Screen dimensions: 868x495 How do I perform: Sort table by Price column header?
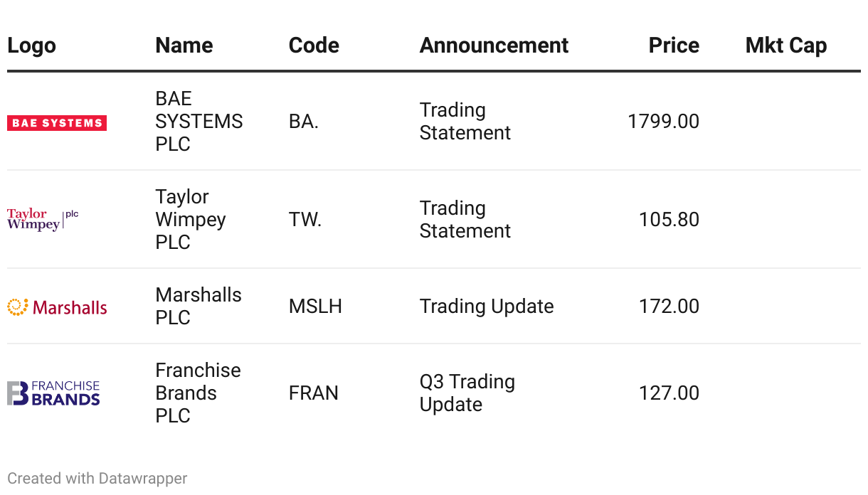tap(673, 46)
